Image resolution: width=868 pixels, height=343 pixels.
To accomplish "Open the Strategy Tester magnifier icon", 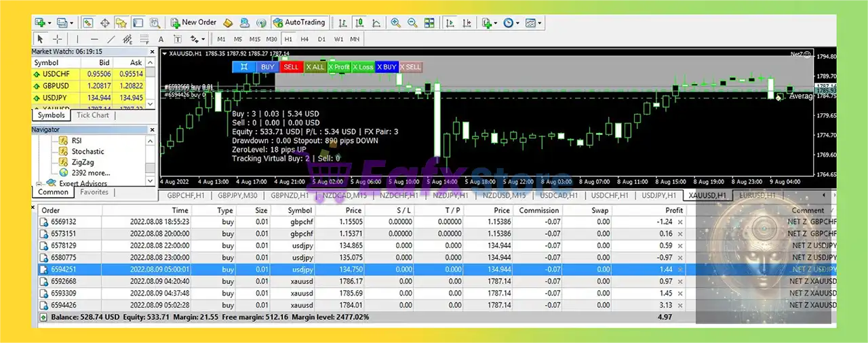I will coord(155,22).
